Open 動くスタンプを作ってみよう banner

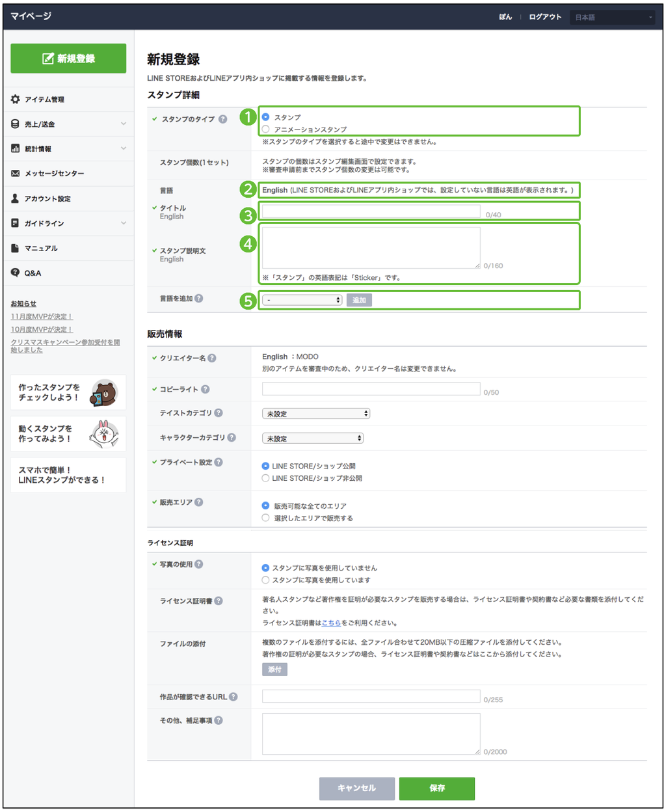coord(68,434)
